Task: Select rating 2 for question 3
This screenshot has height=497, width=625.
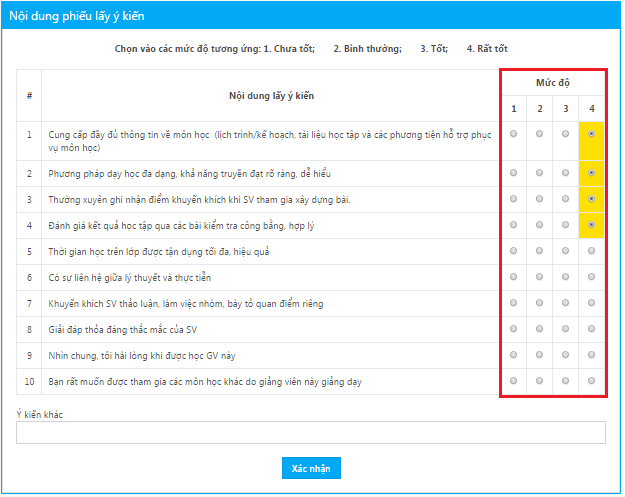Action: pyautogui.click(x=540, y=199)
